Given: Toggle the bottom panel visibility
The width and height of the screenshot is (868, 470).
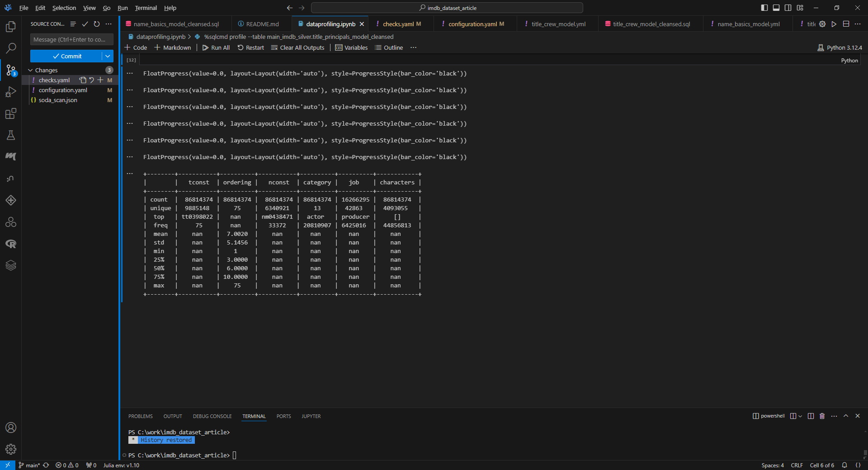Looking at the screenshot, I should (x=776, y=8).
